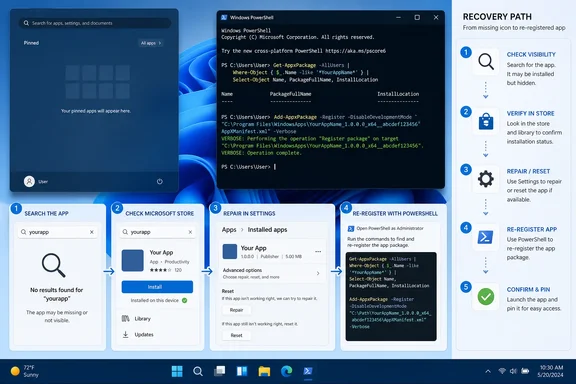Click CHECK VISIBILITY heading

coord(531,54)
